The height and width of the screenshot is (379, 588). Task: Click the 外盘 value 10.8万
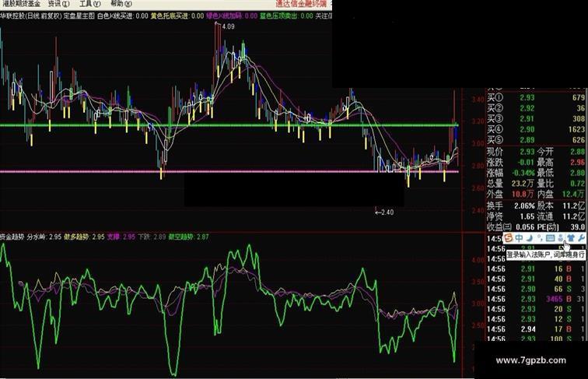pos(523,194)
